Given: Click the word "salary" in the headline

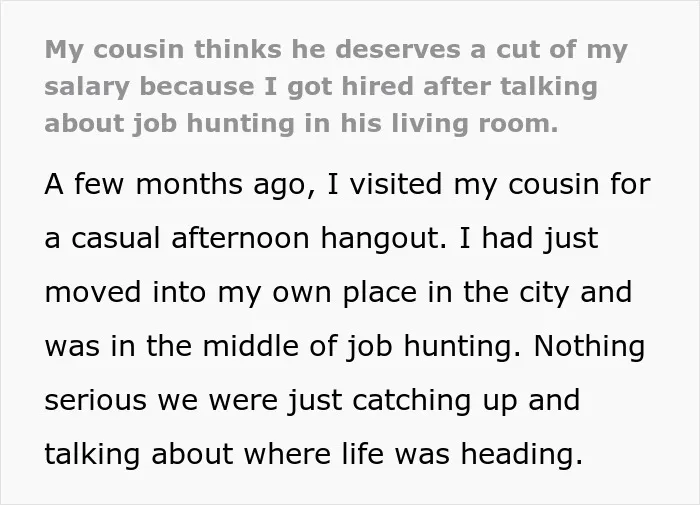Looking at the screenshot, I should (87, 87).
